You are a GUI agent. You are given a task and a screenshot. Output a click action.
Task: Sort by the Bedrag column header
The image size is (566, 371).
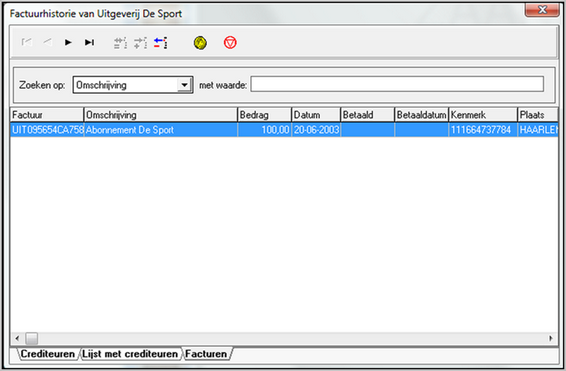[x=264, y=115]
